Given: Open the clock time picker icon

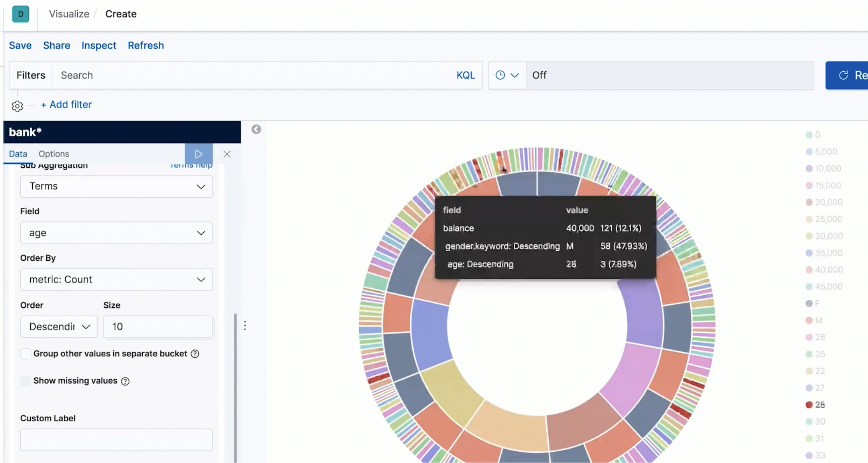Looking at the screenshot, I should click(500, 75).
